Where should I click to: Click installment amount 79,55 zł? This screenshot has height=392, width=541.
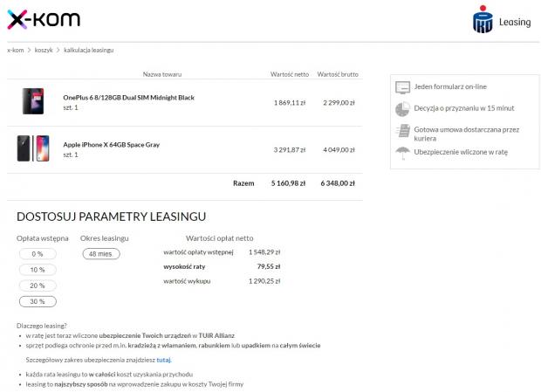(269, 266)
